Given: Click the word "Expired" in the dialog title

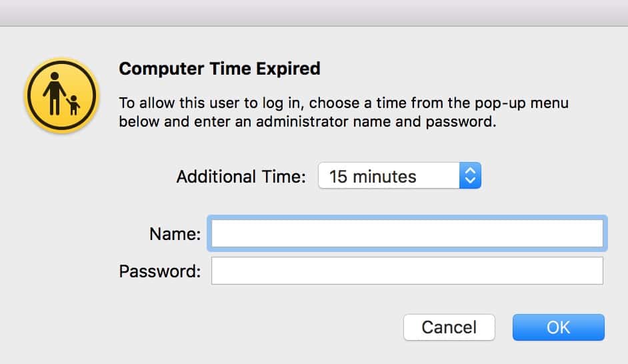Looking at the screenshot, I should (290, 69).
